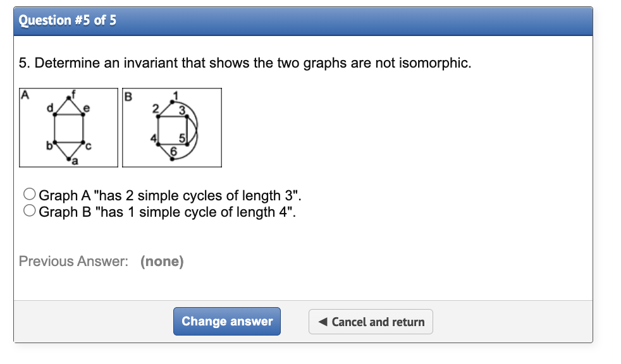
Task: Click the label A in Graph A's box
Action: (24, 95)
